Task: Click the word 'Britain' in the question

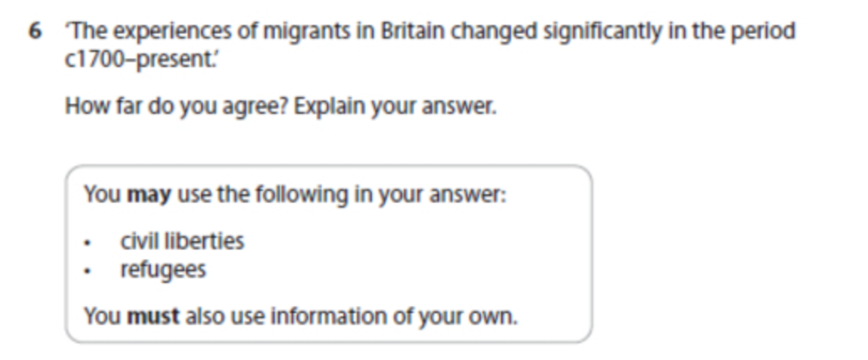Action: 412,32
